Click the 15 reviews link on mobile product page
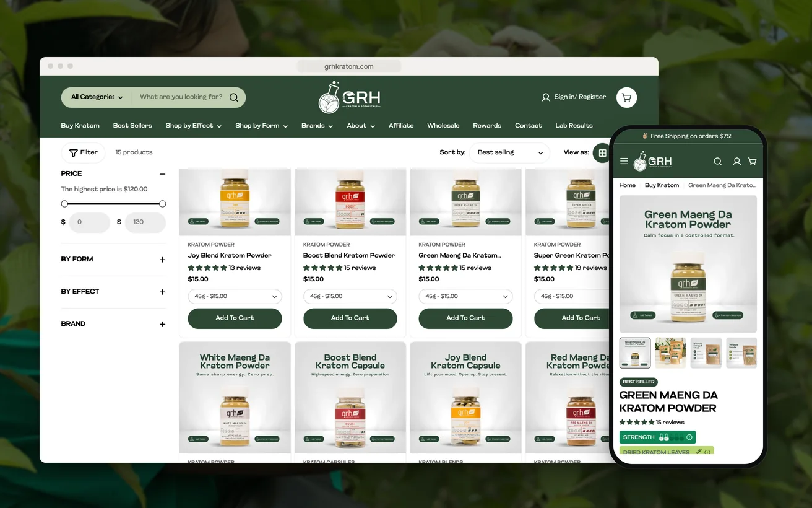The width and height of the screenshot is (812, 508). (670, 423)
